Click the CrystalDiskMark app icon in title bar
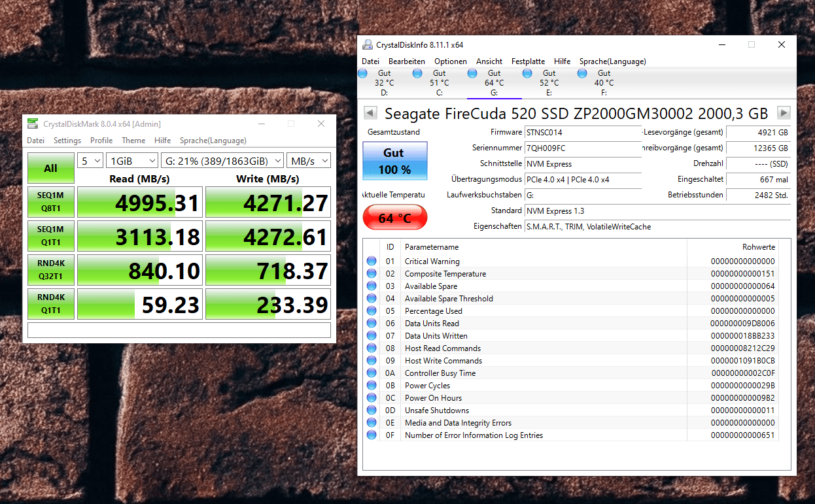The image size is (815, 504). click(x=33, y=124)
